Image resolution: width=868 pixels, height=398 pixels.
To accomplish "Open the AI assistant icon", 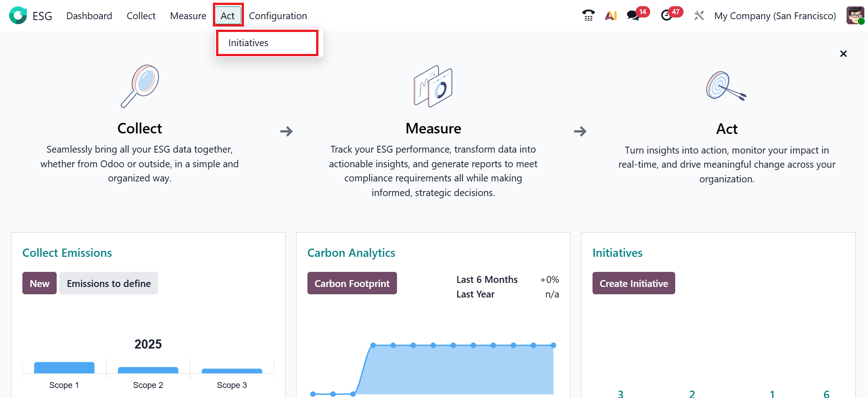I will pos(611,16).
